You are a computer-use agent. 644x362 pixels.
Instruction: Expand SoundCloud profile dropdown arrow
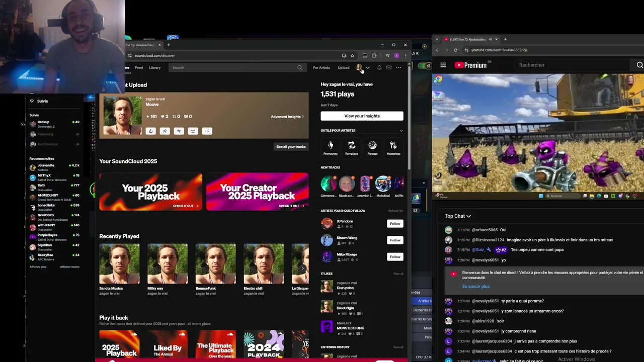click(x=368, y=67)
